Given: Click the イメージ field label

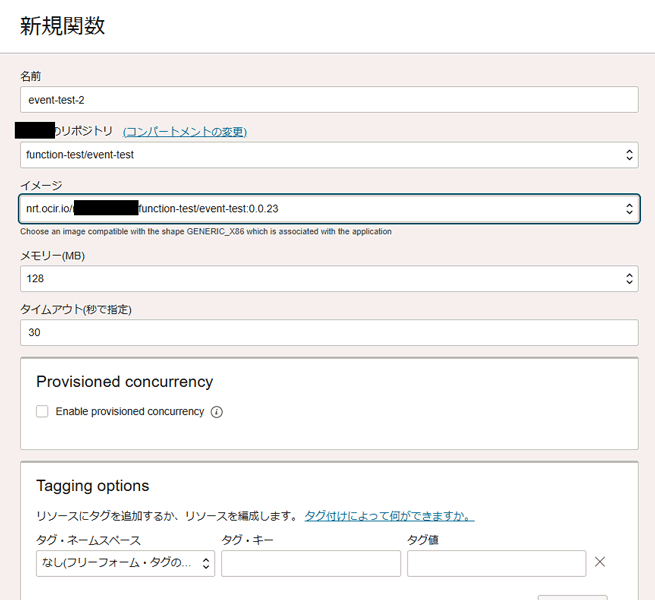Looking at the screenshot, I should (41, 185).
